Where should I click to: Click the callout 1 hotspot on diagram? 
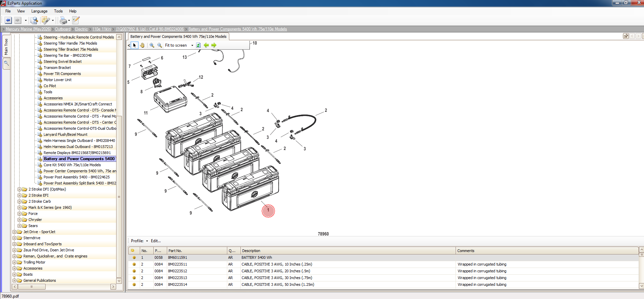pos(268,211)
